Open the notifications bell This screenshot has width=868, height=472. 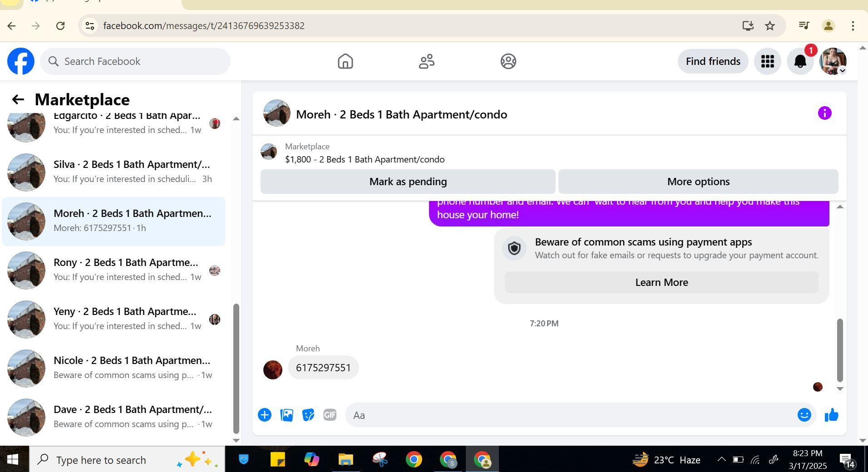[x=800, y=61]
